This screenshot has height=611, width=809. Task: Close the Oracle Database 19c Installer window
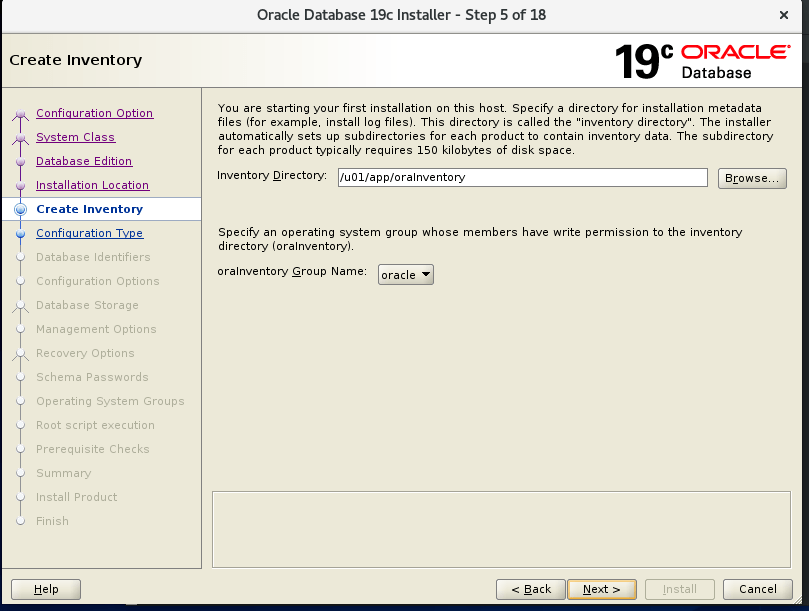(784, 15)
